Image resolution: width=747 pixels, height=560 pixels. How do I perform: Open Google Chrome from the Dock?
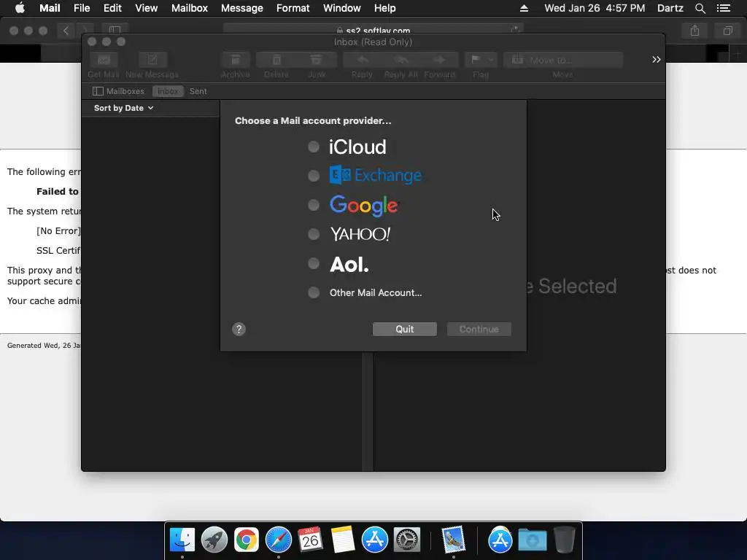(x=247, y=540)
